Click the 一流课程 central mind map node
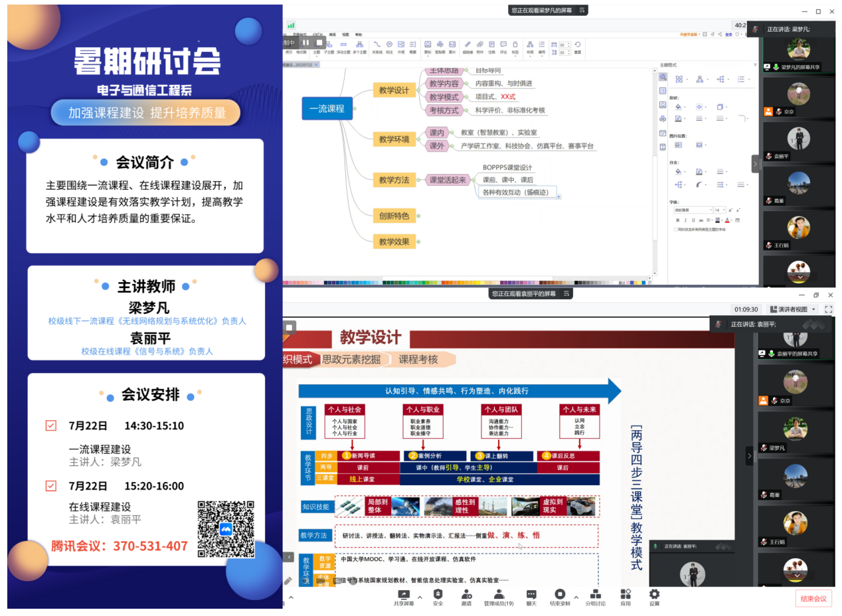Image resolution: width=842 pixels, height=616 pixels. pyautogui.click(x=327, y=108)
